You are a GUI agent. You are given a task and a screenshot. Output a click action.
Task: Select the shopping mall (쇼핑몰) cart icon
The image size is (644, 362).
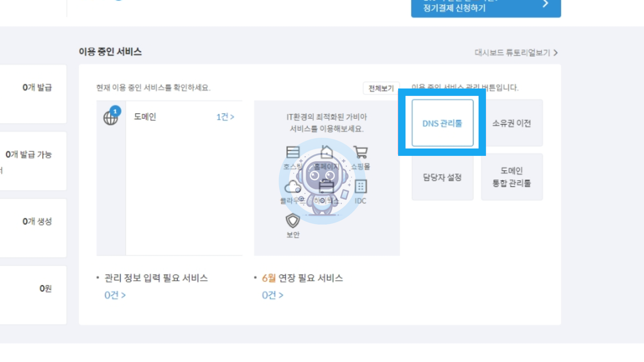pos(361,152)
